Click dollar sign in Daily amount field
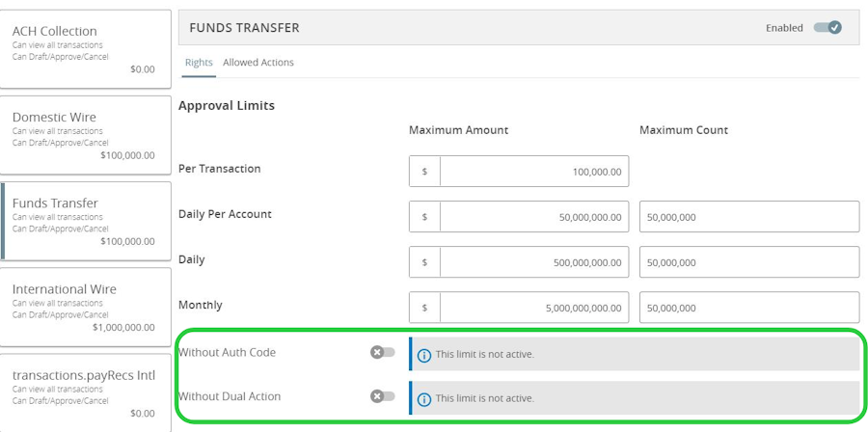 [424, 262]
